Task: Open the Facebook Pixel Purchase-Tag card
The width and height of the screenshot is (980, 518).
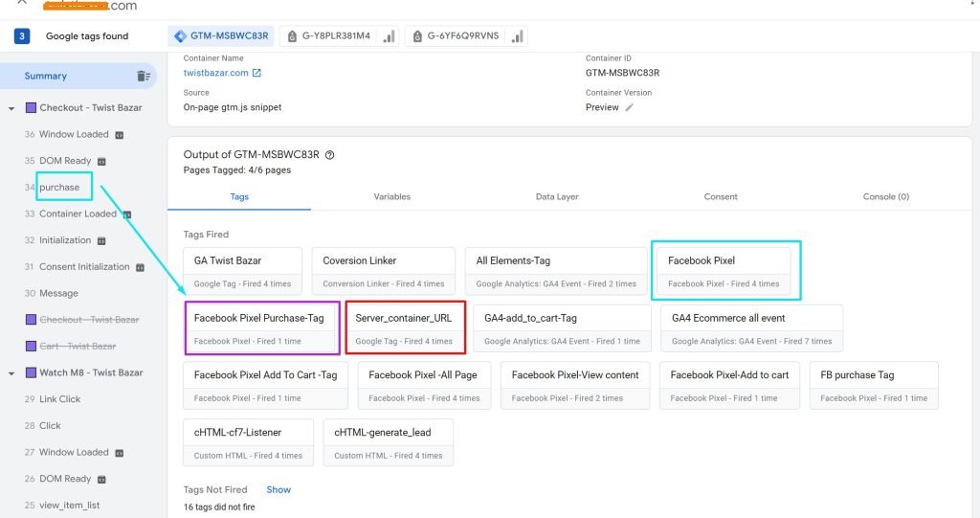Action: tap(261, 327)
